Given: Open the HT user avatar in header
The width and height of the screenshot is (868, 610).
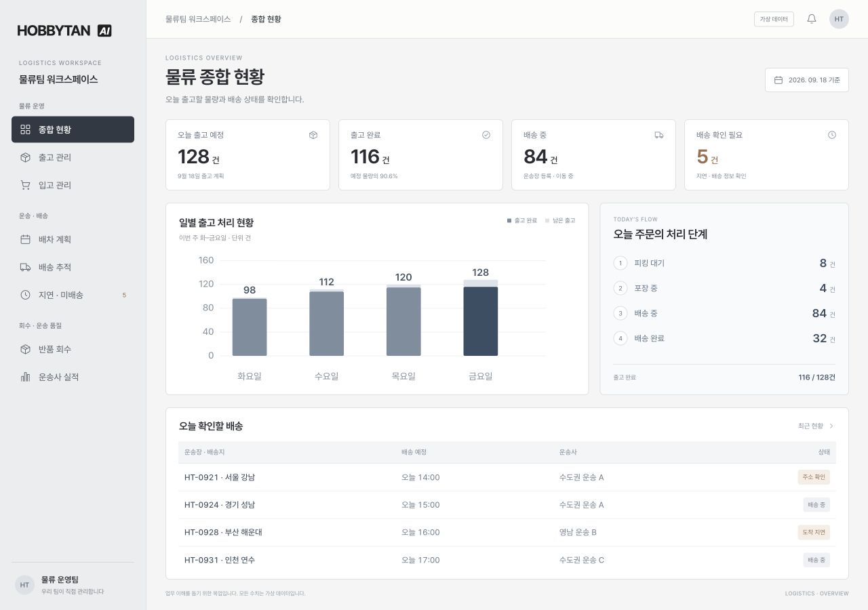Looking at the screenshot, I should (x=839, y=19).
